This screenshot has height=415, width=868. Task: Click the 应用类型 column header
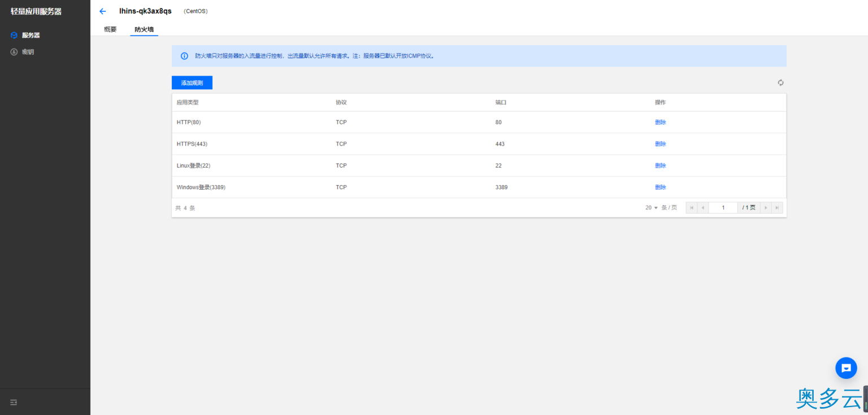coord(188,102)
